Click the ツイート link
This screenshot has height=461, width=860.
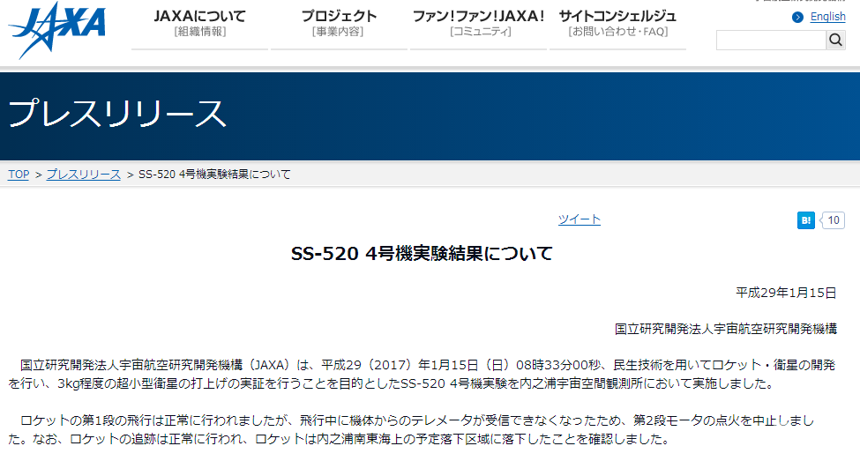click(x=579, y=220)
